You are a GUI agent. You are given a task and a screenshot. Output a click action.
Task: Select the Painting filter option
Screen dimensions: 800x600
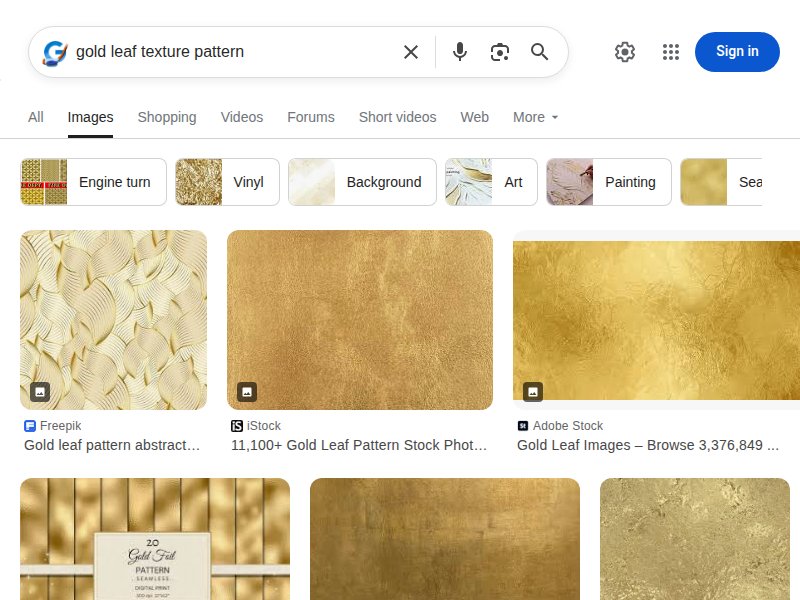click(608, 182)
